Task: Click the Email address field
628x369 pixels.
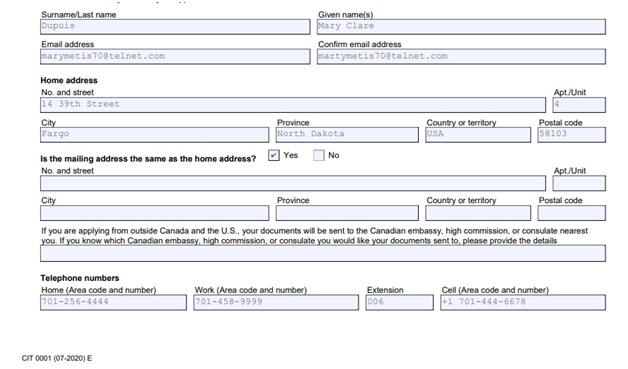Action: coord(175,56)
